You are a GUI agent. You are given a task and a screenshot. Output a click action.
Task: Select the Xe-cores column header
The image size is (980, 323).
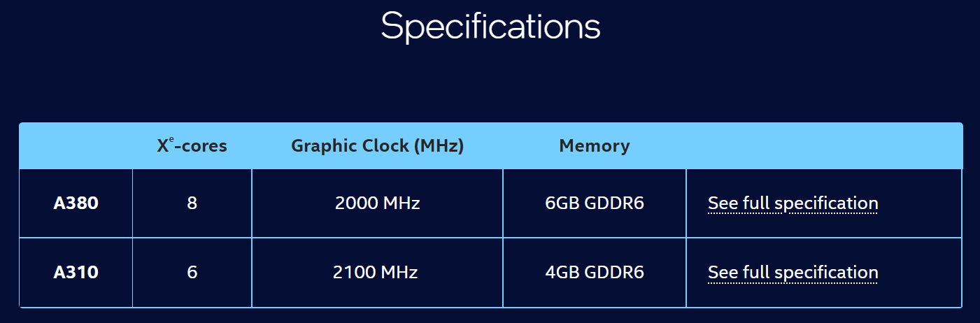(x=192, y=146)
